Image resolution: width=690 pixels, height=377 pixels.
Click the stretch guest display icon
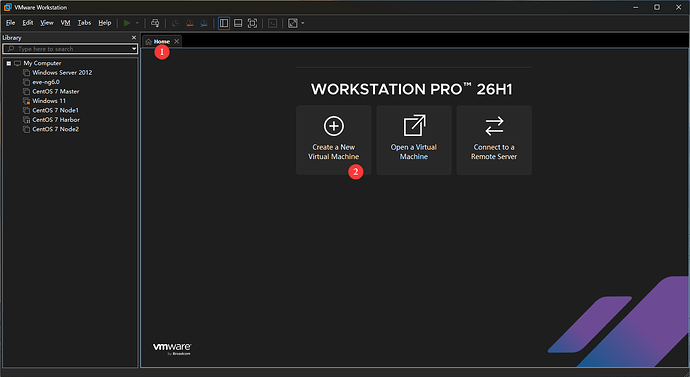coord(293,23)
